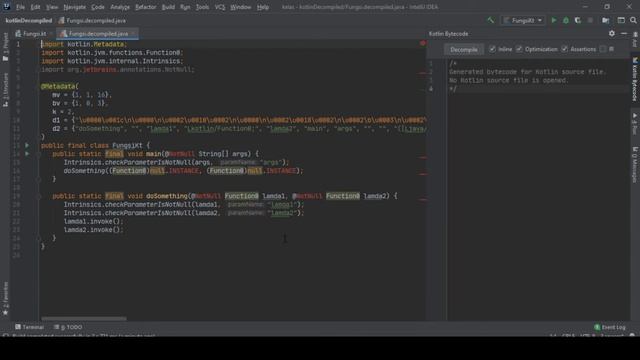Select the Fungsi.decompiled.java editor tab
The image size is (640, 360).
pos(98,33)
